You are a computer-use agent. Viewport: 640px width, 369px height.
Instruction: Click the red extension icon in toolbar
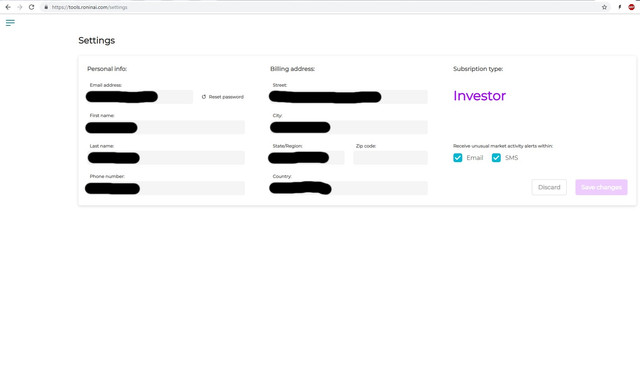point(631,7)
